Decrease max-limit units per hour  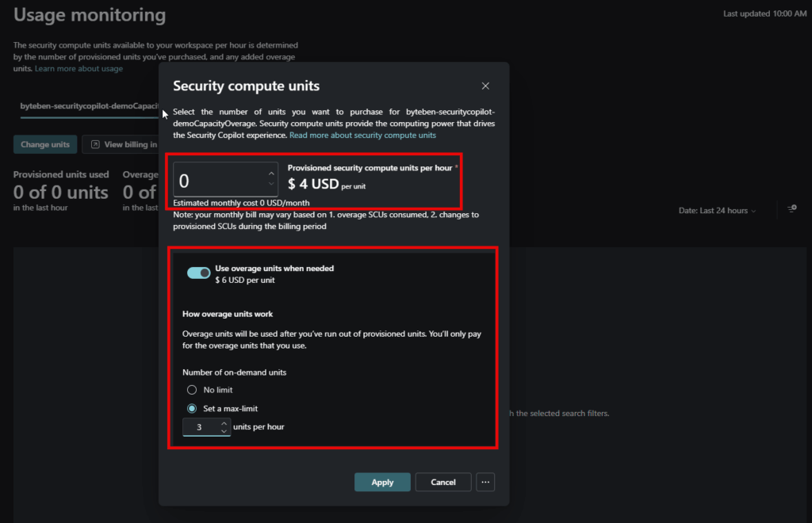pos(224,432)
